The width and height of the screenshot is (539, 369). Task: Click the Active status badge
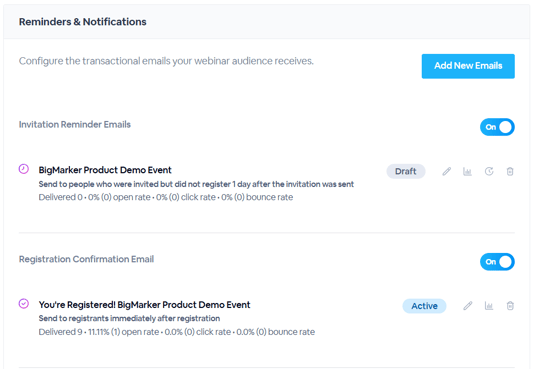(x=424, y=306)
